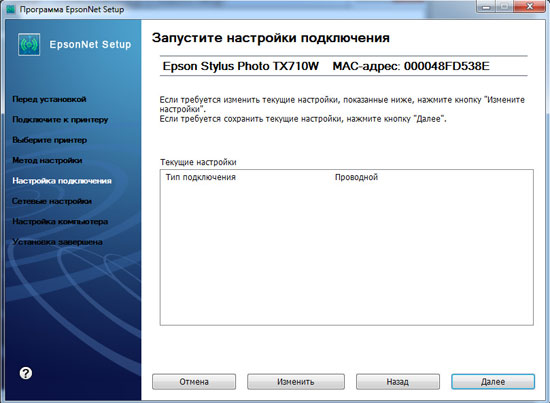Select the Подключите к принтеру step

(x=60, y=120)
